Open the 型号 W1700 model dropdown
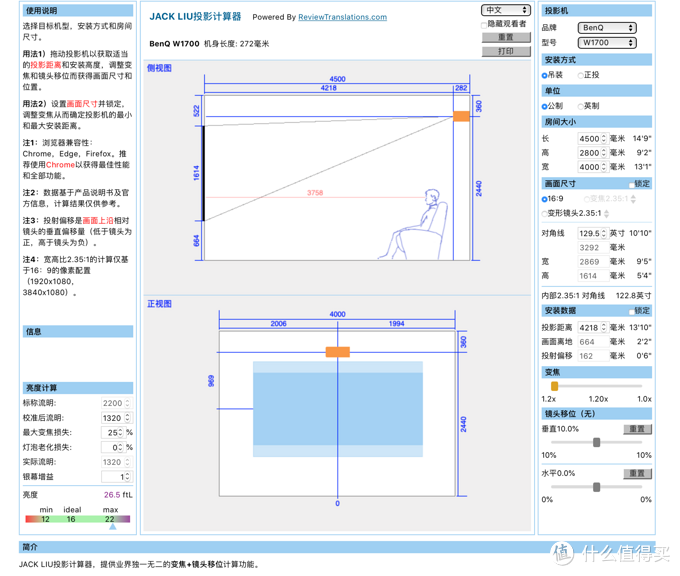The height and width of the screenshot is (576, 680). click(x=607, y=43)
